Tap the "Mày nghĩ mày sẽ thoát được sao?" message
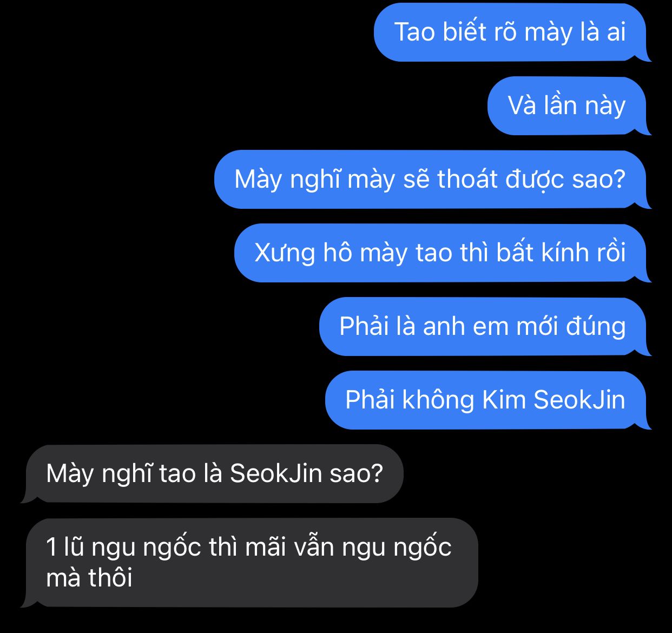Viewport: 672px width, 633px height. [431, 180]
